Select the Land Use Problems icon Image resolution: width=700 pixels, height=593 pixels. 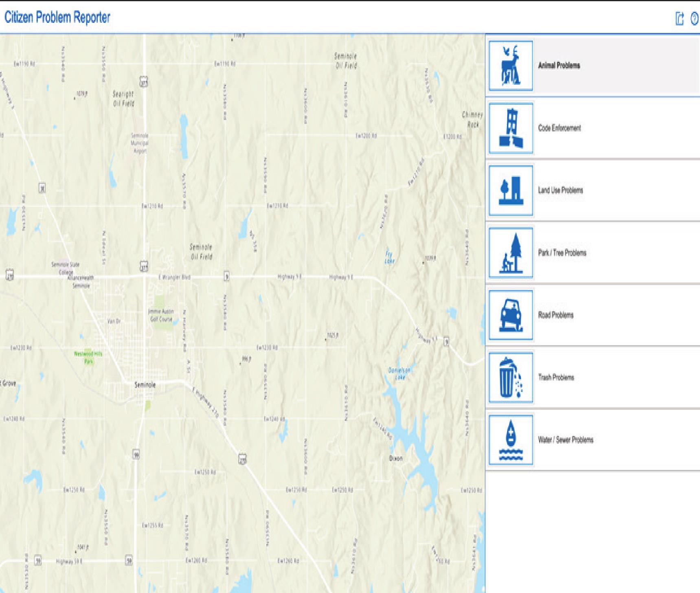point(511,191)
